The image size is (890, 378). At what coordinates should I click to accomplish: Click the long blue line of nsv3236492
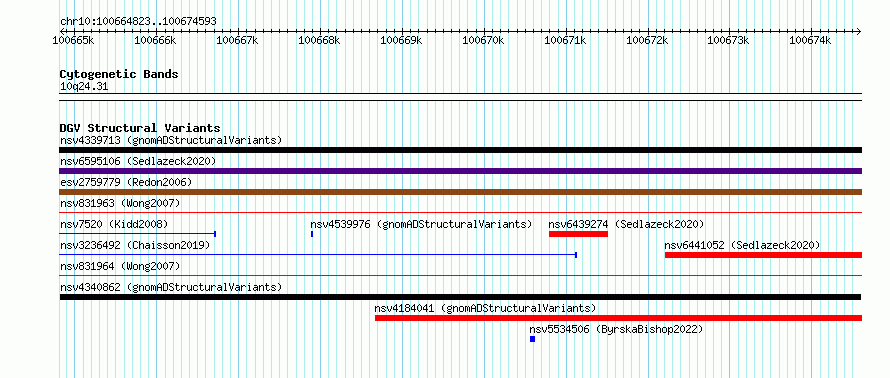(318, 255)
